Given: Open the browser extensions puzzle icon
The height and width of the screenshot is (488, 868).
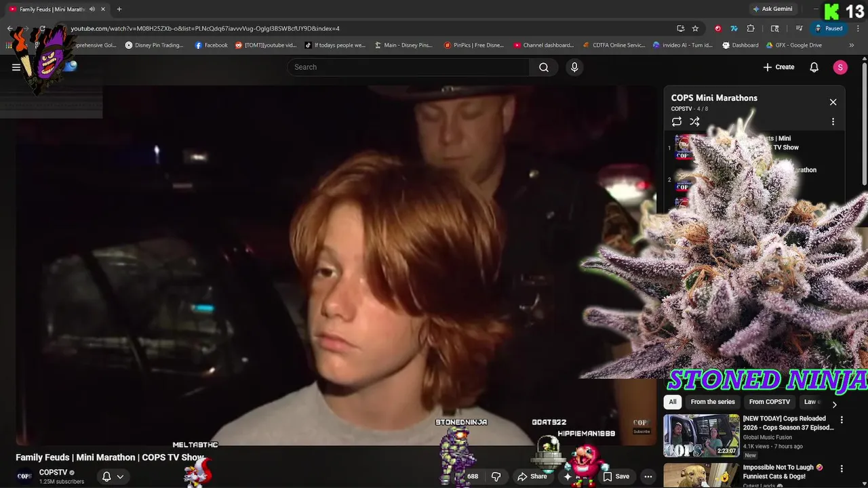Looking at the screenshot, I should coord(751,28).
